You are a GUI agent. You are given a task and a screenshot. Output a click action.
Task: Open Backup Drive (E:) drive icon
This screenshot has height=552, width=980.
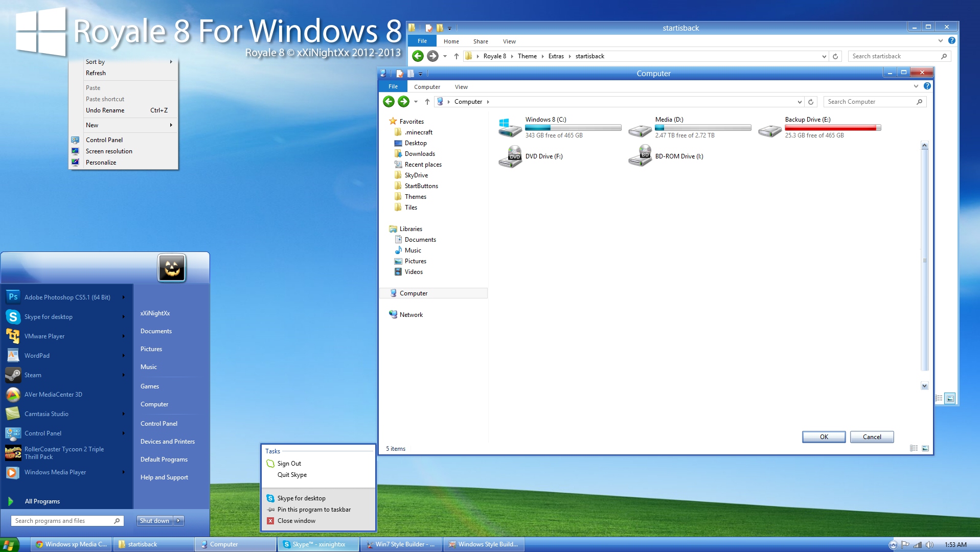point(769,130)
